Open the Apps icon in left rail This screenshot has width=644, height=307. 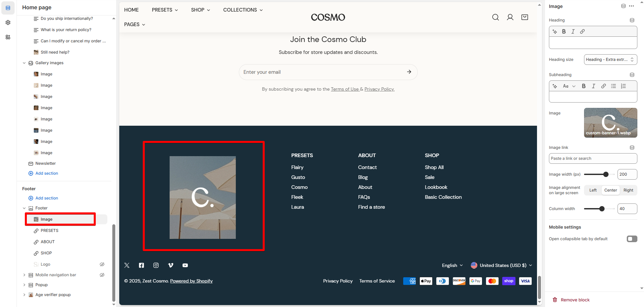click(8, 37)
